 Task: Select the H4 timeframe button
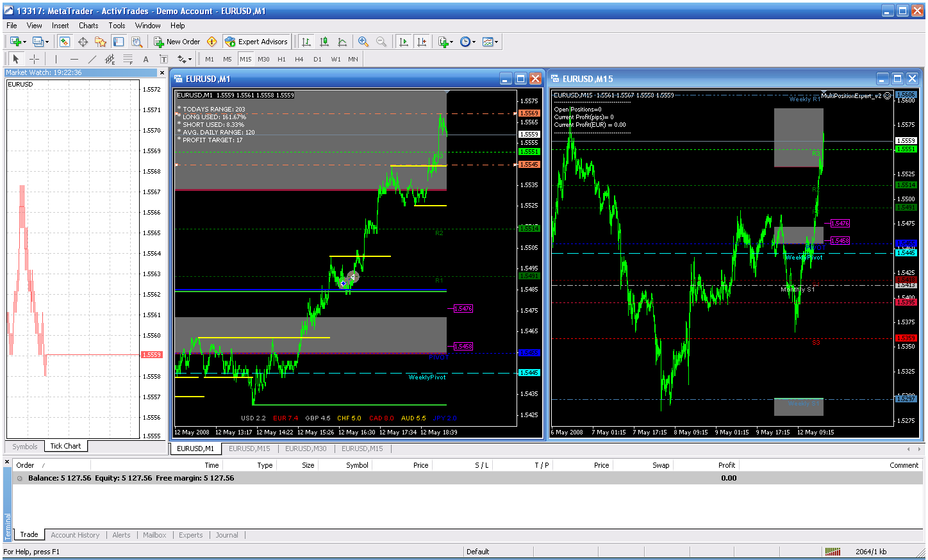[x=299, y=59]
